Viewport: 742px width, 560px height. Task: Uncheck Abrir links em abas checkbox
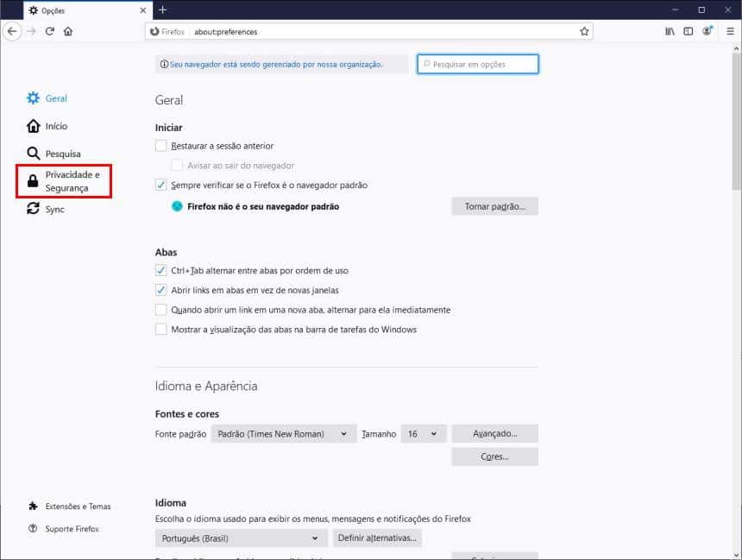point(160,290)
